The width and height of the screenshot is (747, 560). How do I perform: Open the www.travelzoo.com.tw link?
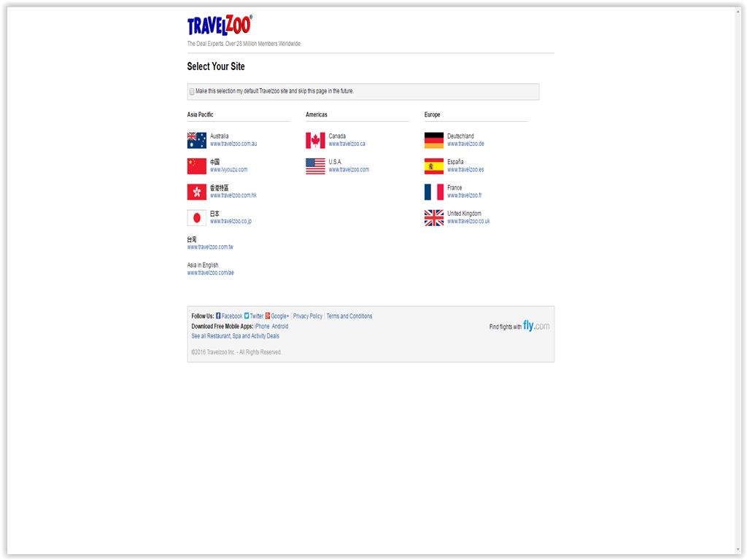pos(210,247)
